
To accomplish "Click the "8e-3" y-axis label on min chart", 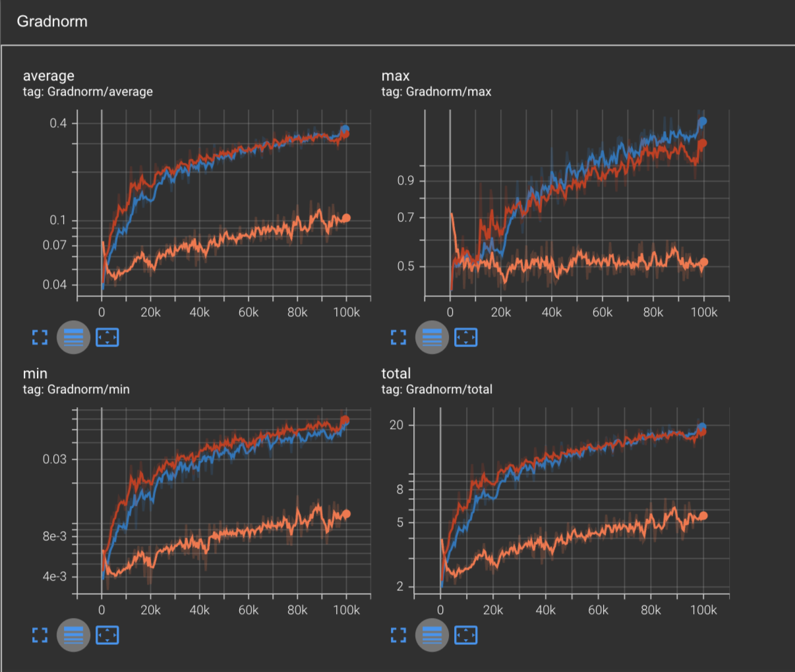I will 55,536.
